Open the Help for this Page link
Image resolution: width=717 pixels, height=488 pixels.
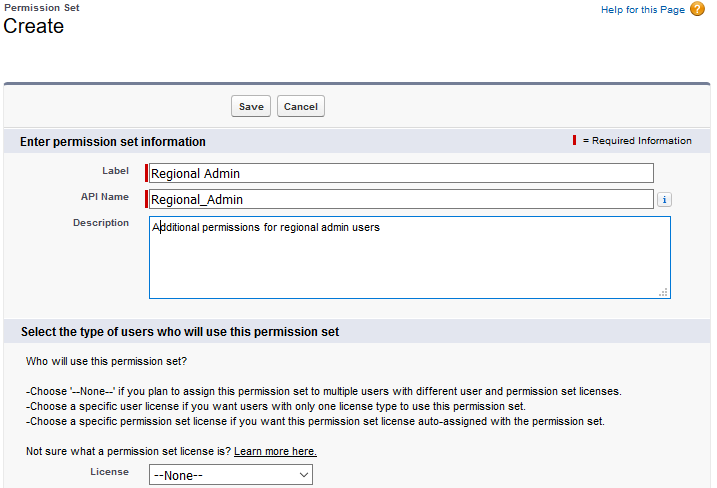click(x=643, y=10)
